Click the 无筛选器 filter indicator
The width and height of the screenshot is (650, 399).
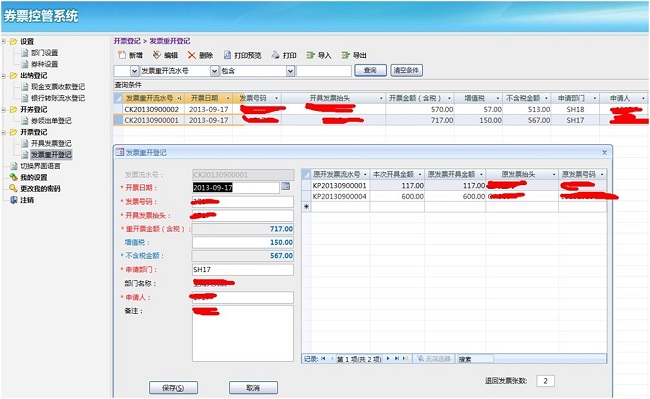coord(434,359)
